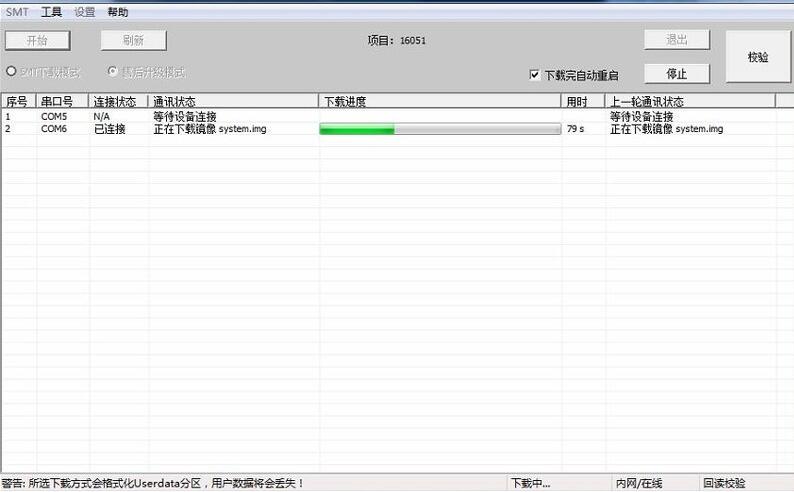Click 等待设备连接 in 通讯状态 column
This screenshot has width=794, height=492.
[185, 116]
